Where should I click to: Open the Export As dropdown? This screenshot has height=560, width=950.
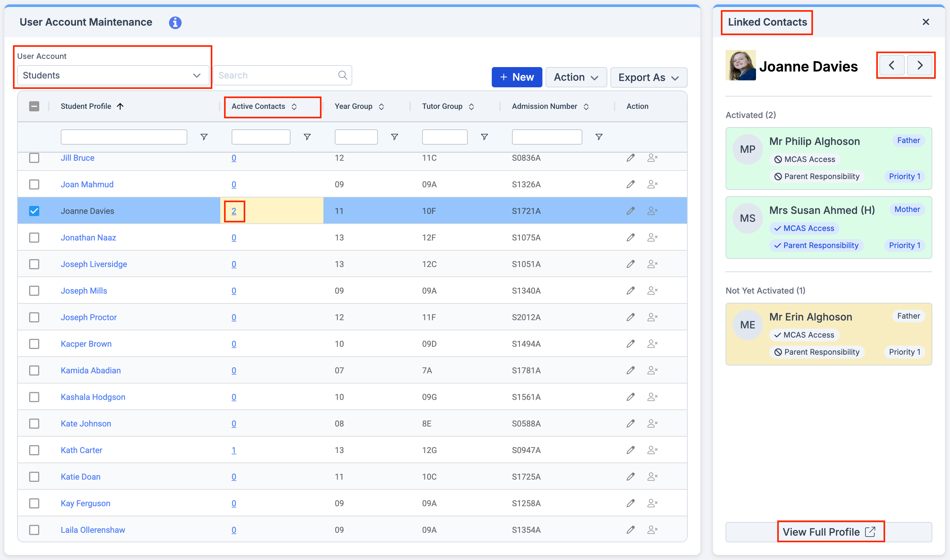[648, 77]
